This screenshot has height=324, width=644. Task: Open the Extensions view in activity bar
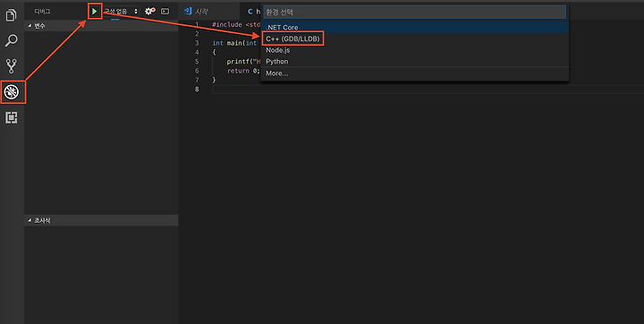click(x=11, y=117)
